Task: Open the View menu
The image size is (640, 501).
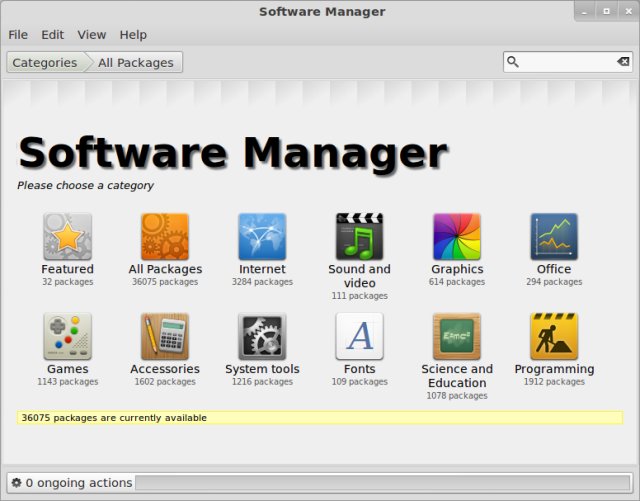Action: click(x=92, y=35)
